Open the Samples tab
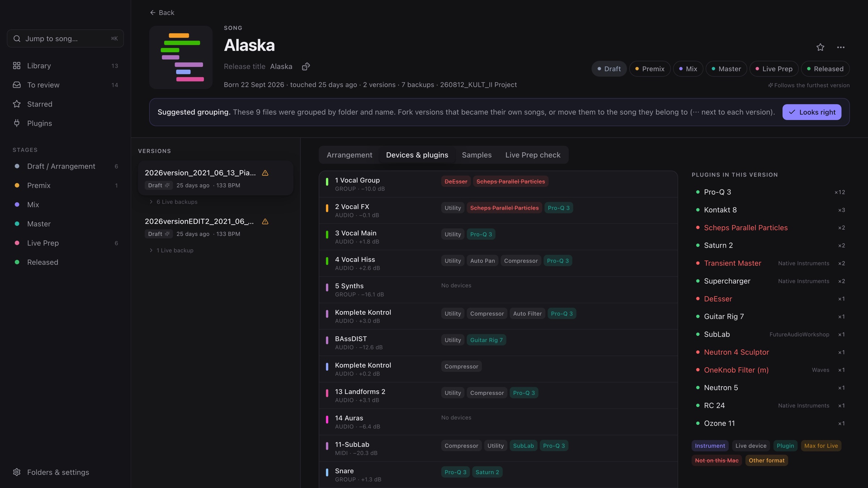 tap(477, 155)
